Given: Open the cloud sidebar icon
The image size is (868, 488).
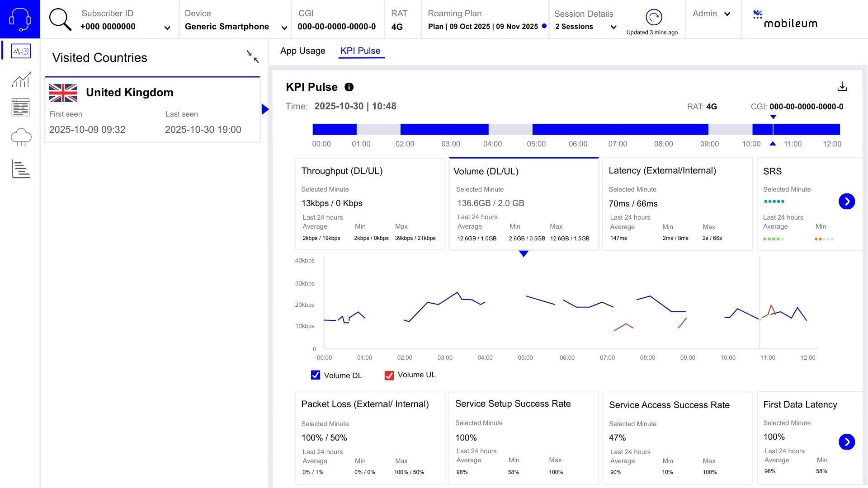Looking at the screenshot, I should pyautogui.click(x=21, y=137).
